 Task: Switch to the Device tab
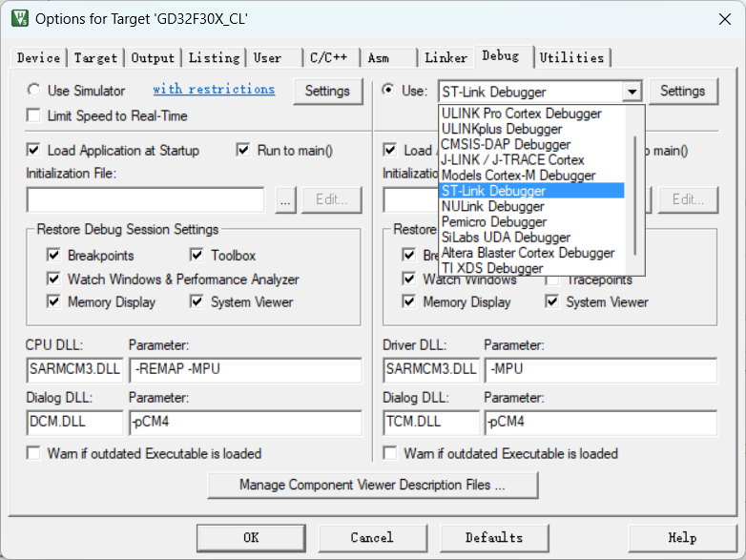click(38, 58)
